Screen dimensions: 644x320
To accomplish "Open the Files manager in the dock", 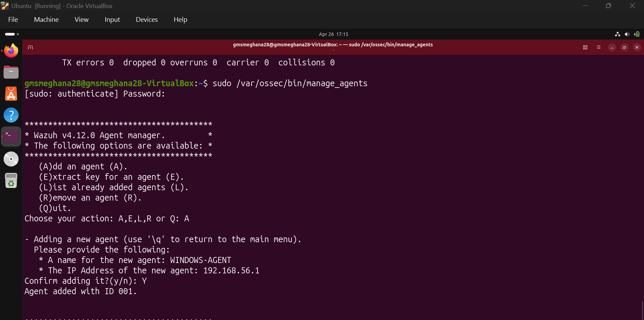I will pyautogui.click(x=11, y=72).
